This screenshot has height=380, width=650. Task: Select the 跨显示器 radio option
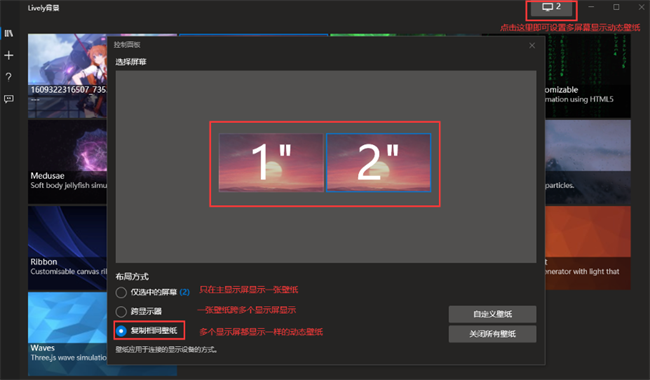coord(121,311)
